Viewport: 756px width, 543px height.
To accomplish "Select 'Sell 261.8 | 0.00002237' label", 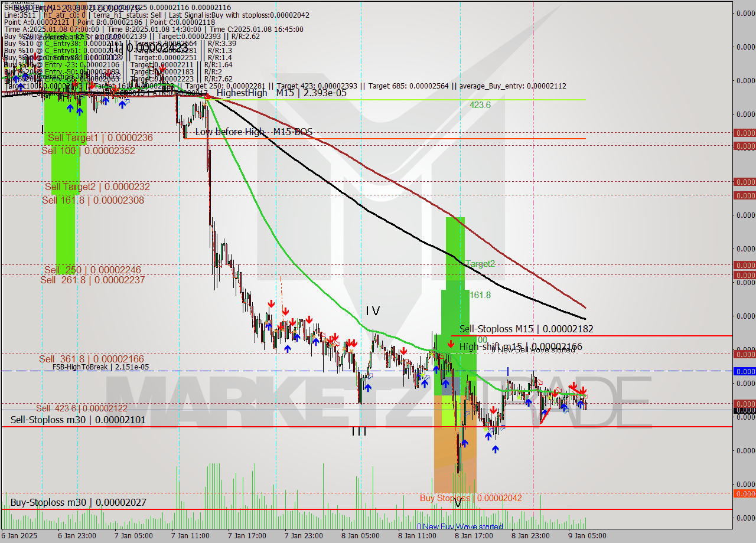I will 93,280.
